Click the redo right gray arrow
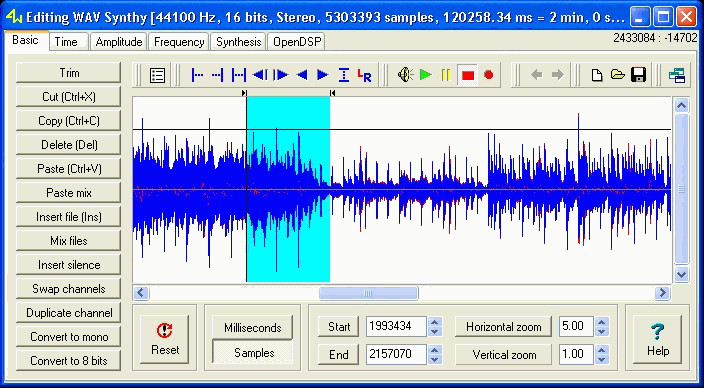 (x=558, y=75)
